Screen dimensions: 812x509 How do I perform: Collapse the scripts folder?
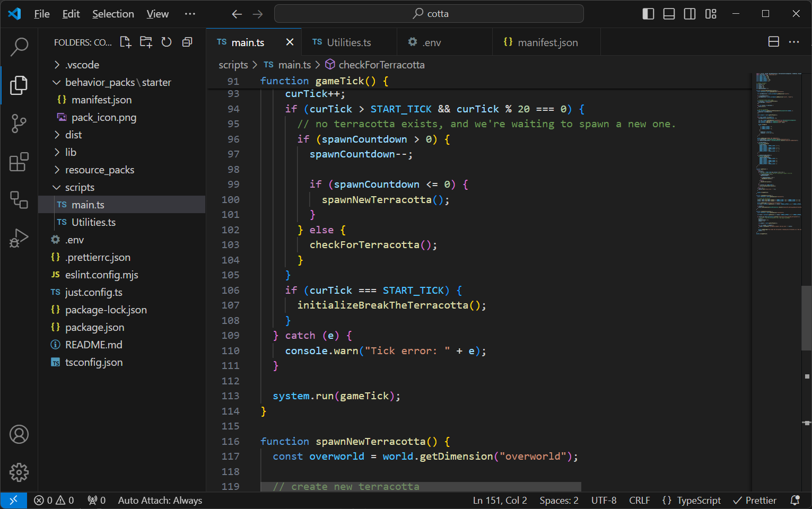(80, 187)
